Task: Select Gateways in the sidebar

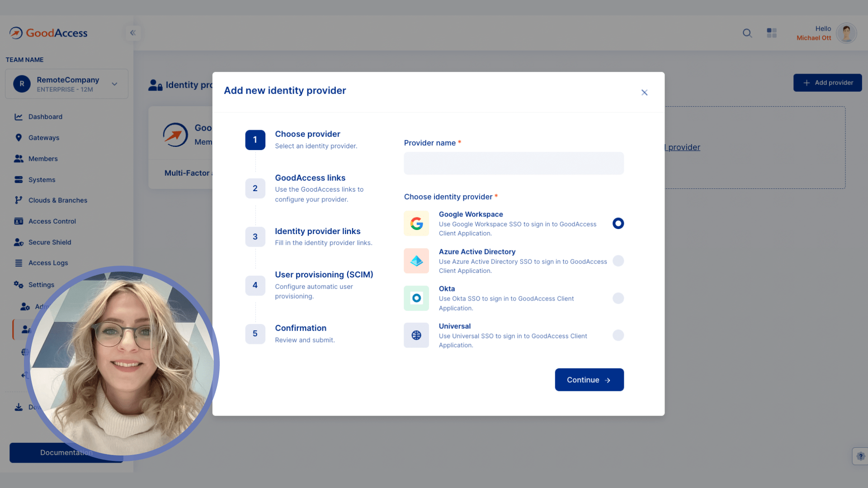Action: 43,137
